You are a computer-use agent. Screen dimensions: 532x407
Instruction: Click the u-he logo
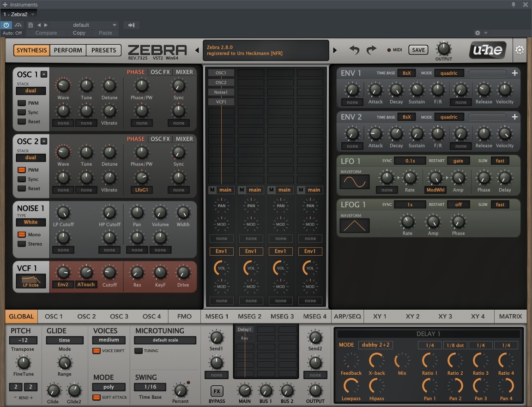(x=488, y=50)
